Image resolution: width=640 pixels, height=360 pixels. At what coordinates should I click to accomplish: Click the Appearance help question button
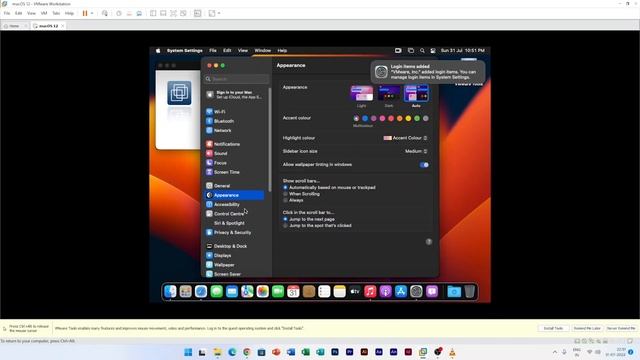[x=429, y=242]
